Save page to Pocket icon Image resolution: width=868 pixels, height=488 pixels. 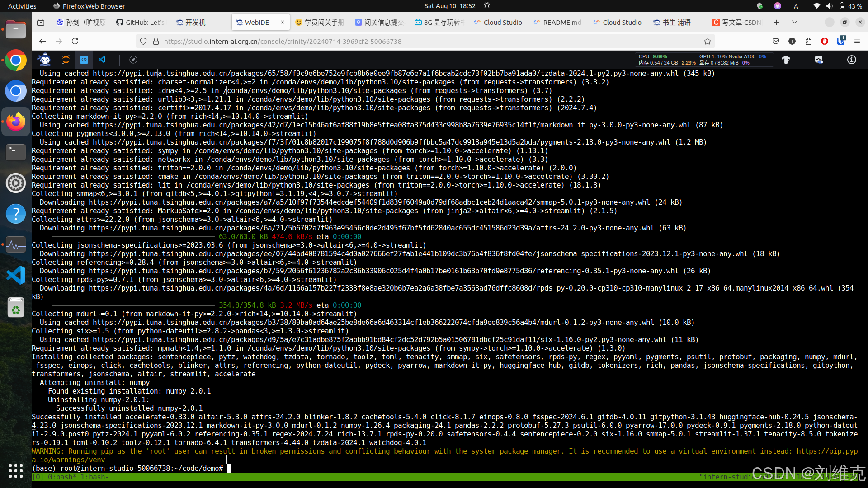click(776, 41)
